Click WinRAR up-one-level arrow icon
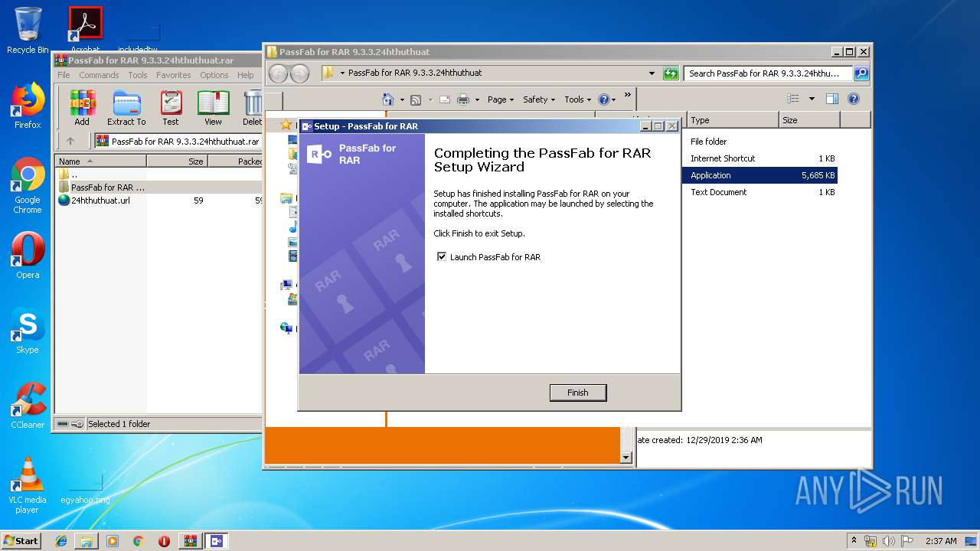 coord(70,141)
